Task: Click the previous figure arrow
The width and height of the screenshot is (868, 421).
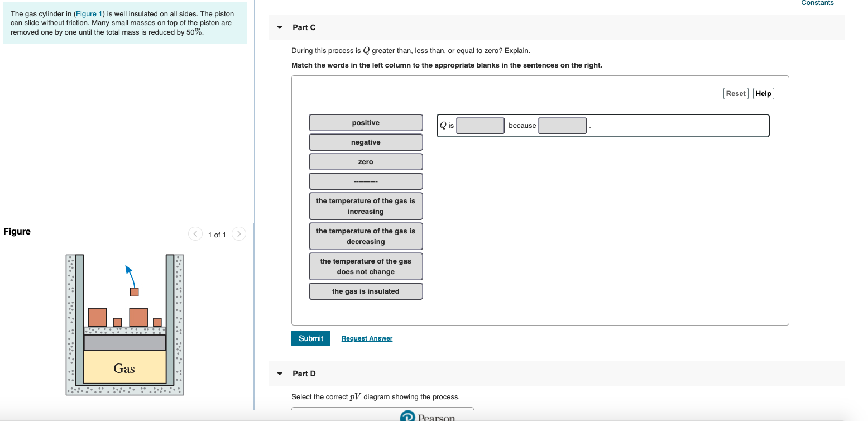Action: point(195,234)
